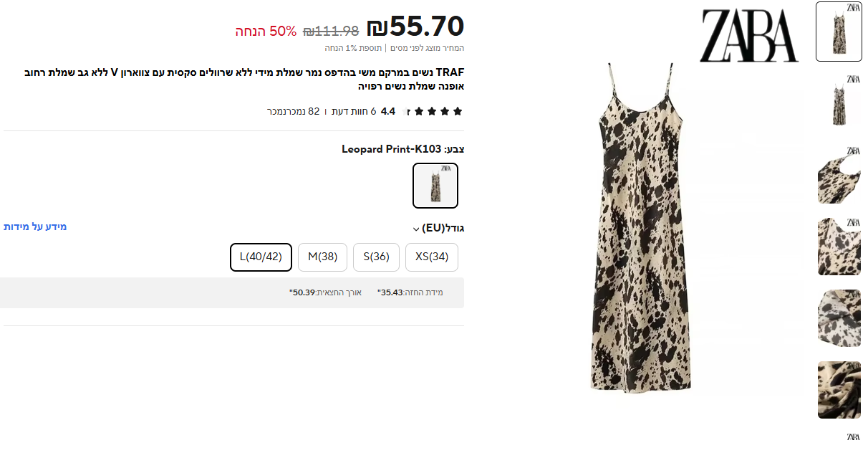Select size L(40/42)
868x453 pixels.
261,257
